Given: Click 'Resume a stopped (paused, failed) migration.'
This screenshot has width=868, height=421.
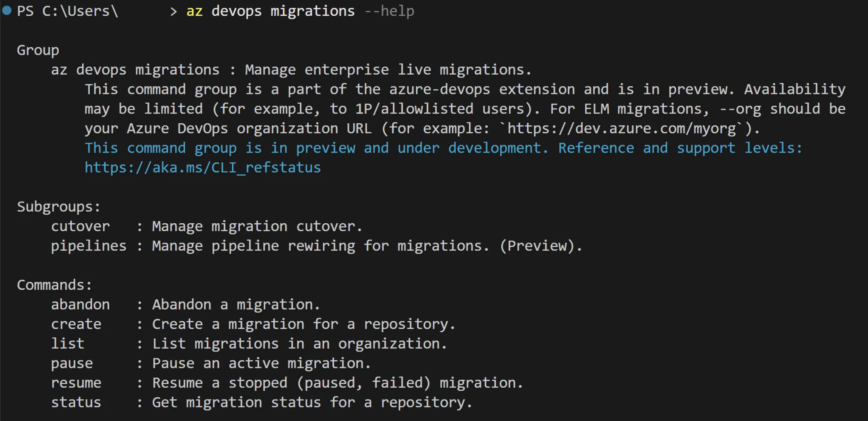Looking at the screenshot, I should [x=337, y=383].
